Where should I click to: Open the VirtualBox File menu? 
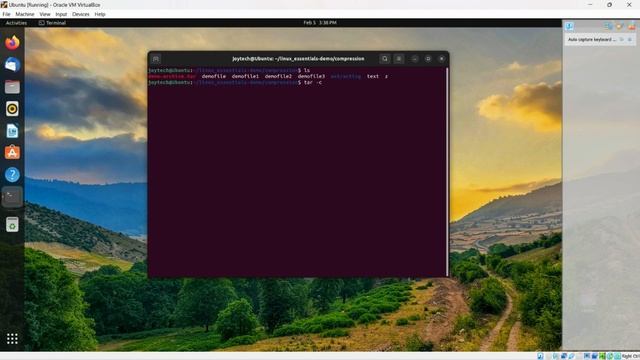coord(6,14)
